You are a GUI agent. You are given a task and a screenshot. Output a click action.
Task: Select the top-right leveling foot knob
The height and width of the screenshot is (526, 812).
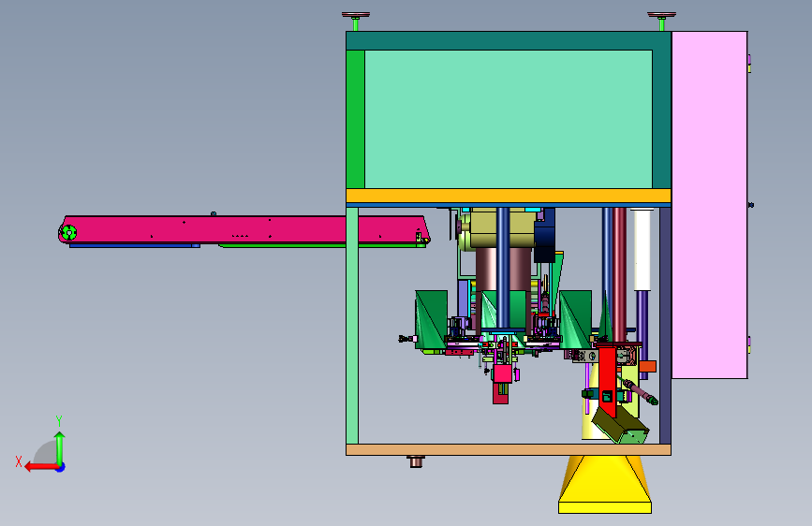click(x=661, y=15)
